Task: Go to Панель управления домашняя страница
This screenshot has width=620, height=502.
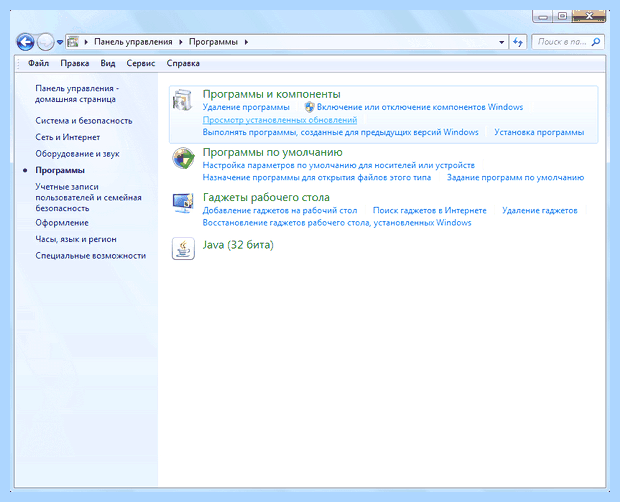Action: [x=77, y=94]
